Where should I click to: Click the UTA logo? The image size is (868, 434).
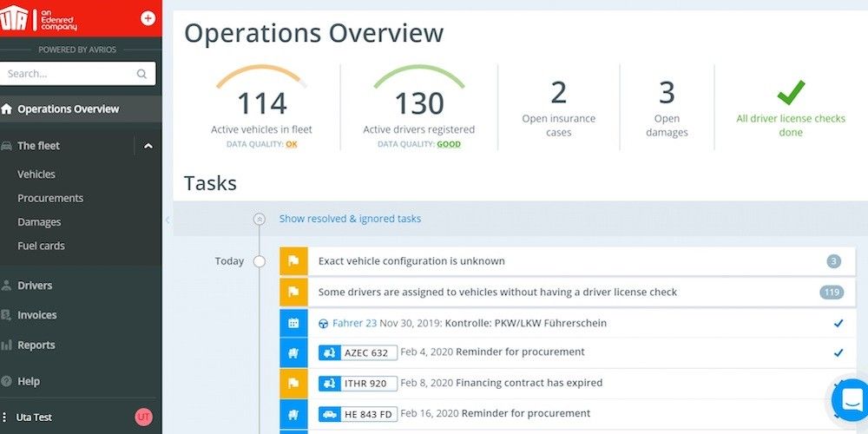[x=14, y=18]
